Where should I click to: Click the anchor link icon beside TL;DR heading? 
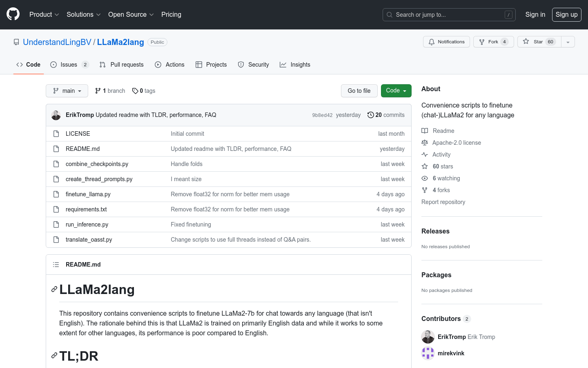[x=54, y=355]
